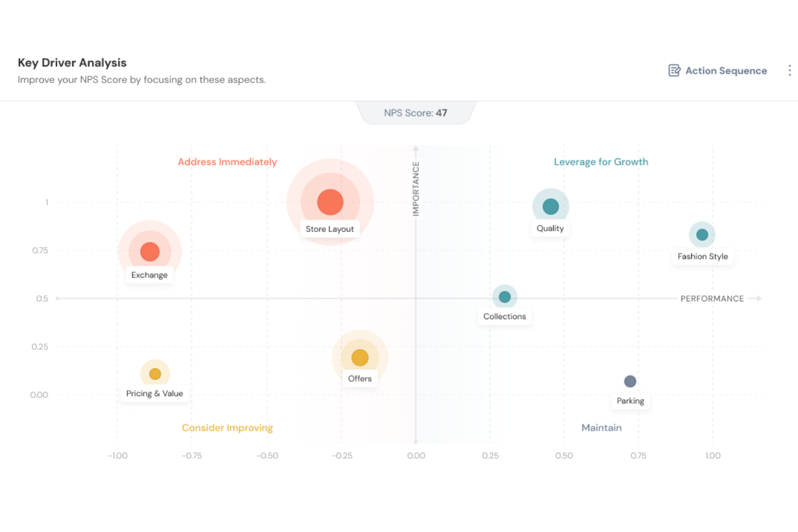Select the Store Layout bubble
Viewport: 798px width, 532px height.
click(330, 202)
